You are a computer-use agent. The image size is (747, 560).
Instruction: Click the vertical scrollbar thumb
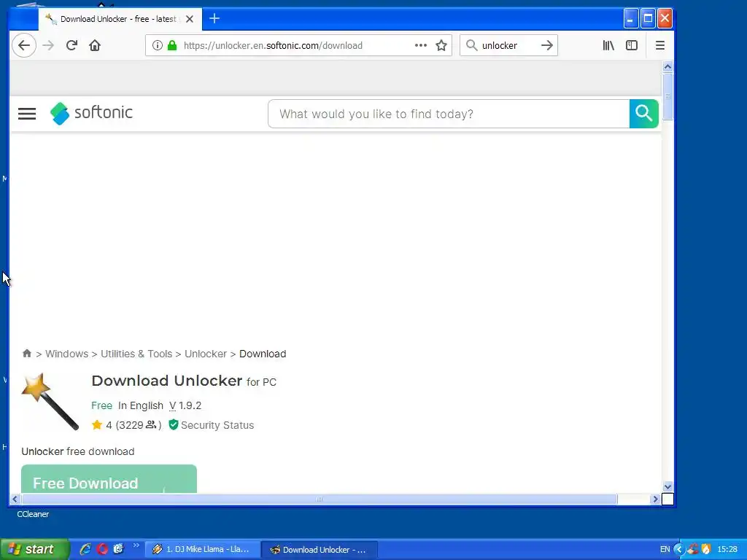coord(667,97)
